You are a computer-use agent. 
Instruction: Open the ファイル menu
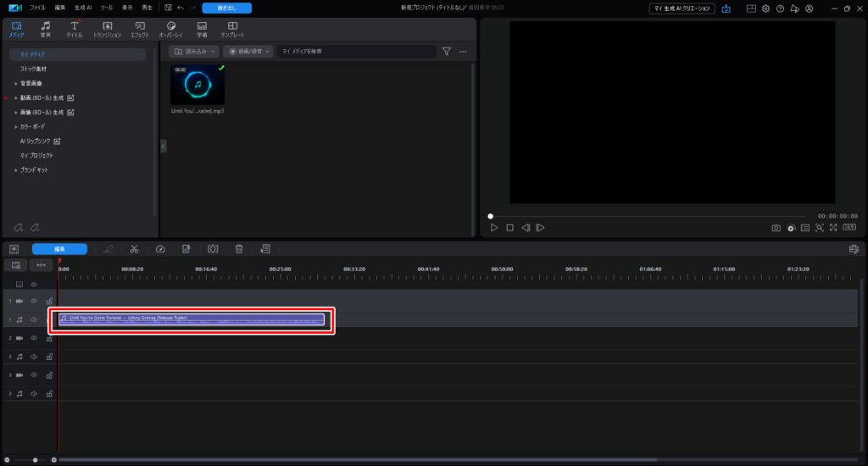pos(37,8)
